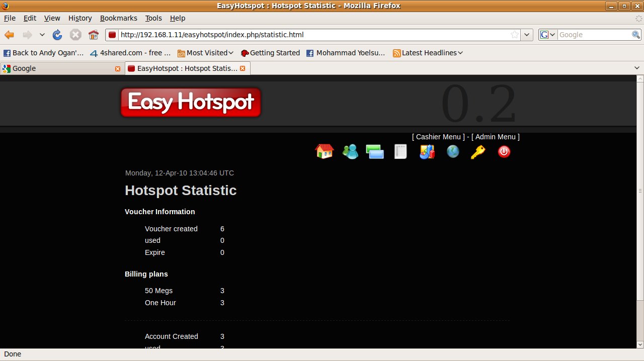
Task: Click the scrollbar down arrow
Action: point(640,344)
